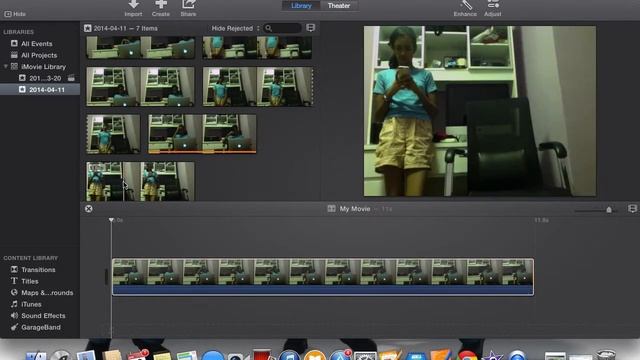This screenshot has width=640, height=360.
Task: Select the 2014-04-11 event
Action: coord(40,89)
